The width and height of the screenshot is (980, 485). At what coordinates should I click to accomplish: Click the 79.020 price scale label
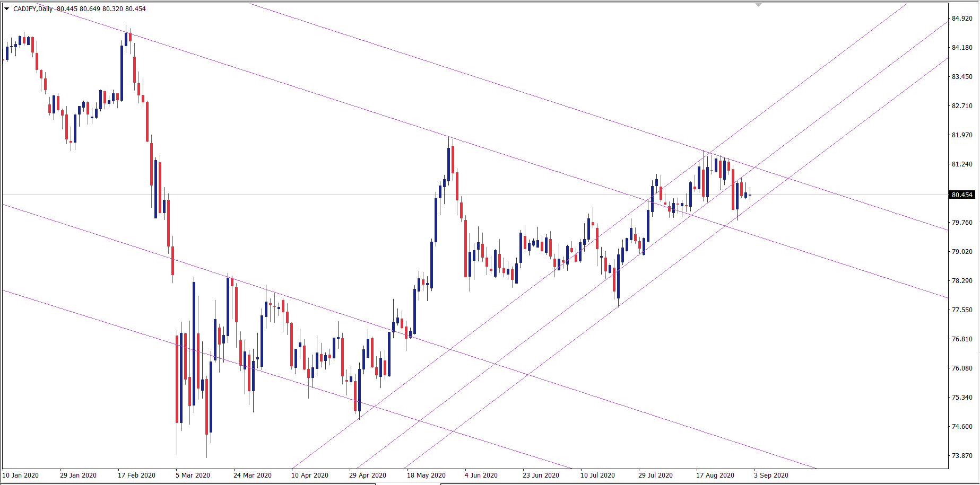pos(962,251)
